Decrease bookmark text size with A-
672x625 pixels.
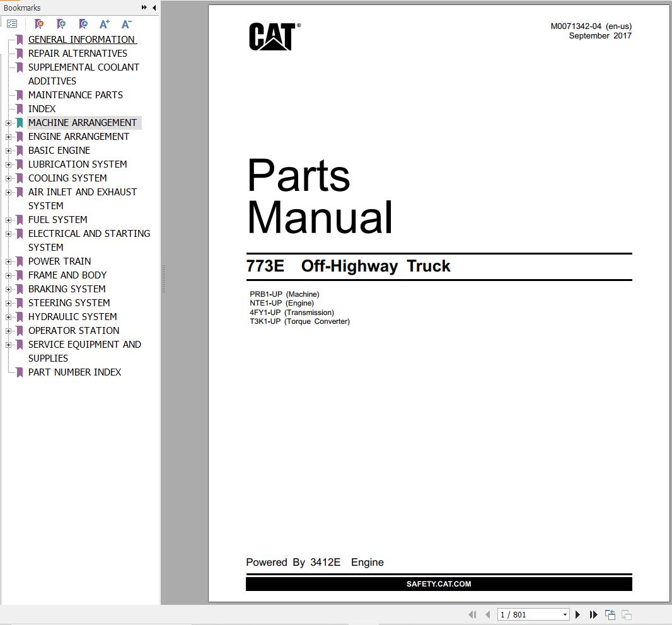(126, 24)
